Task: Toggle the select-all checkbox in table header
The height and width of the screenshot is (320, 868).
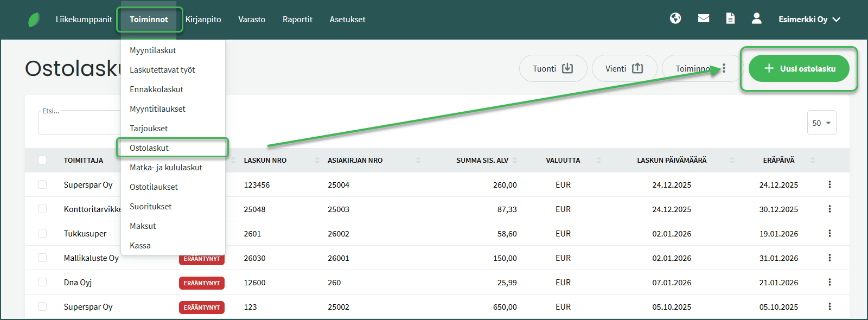Action: pyautogui.click(x=42, y=160)
